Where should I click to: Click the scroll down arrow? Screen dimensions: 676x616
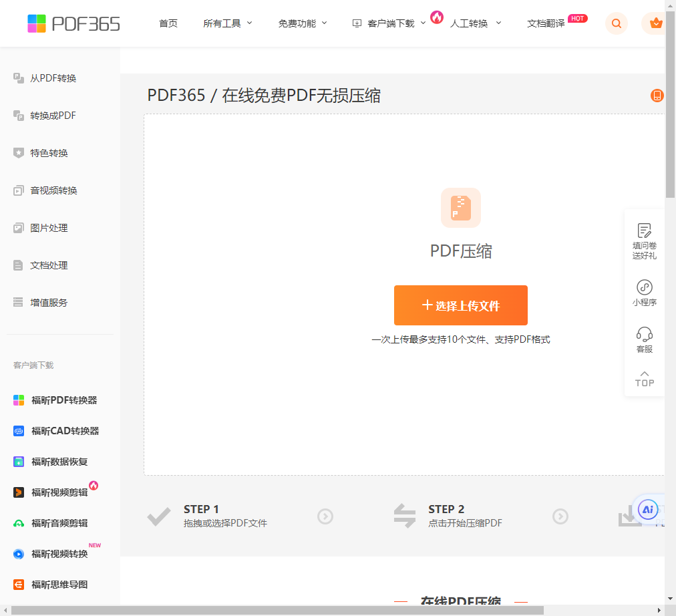click(671, 599)
